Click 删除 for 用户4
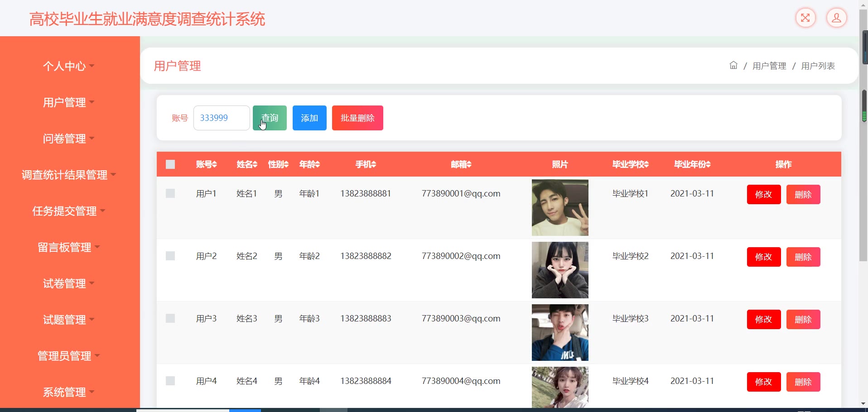This screenshot has width=868, height=412. coord(803,382)
